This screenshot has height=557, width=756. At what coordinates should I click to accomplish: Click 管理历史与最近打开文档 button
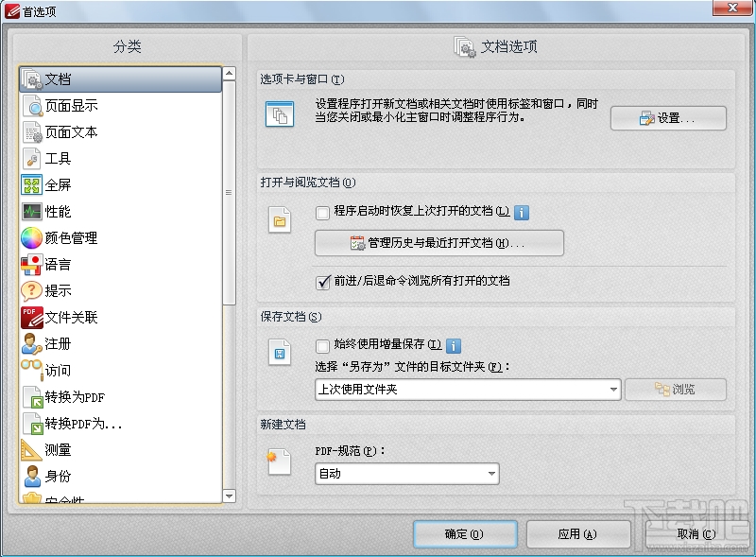pos(439,243)
